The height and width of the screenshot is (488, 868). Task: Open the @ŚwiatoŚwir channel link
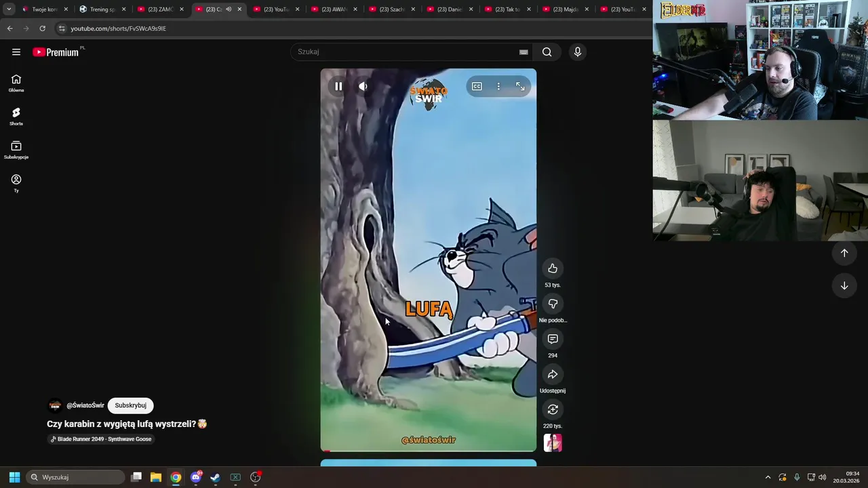[85, 405]
